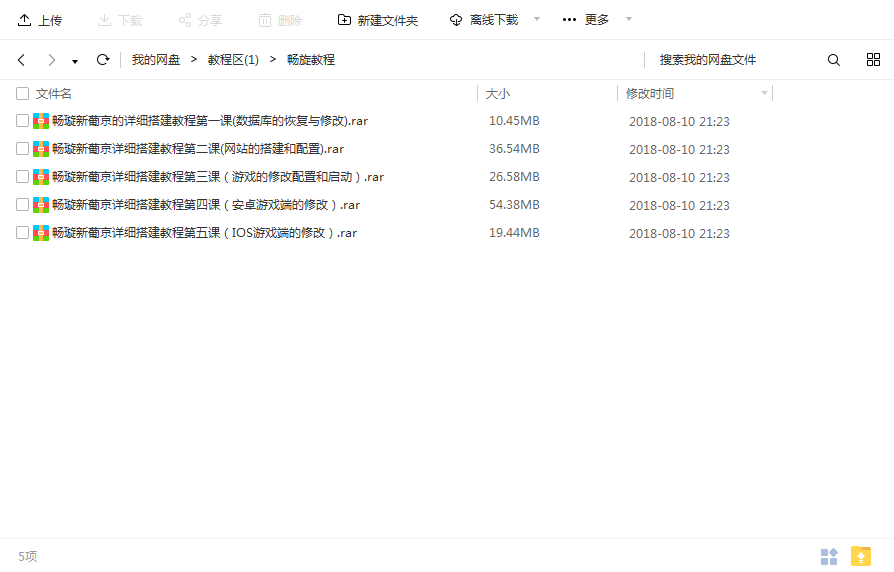The width and height of the screenshot is (894, 572).
Task: Click the 新建文件夹 new folder icon
Action: 344,20
